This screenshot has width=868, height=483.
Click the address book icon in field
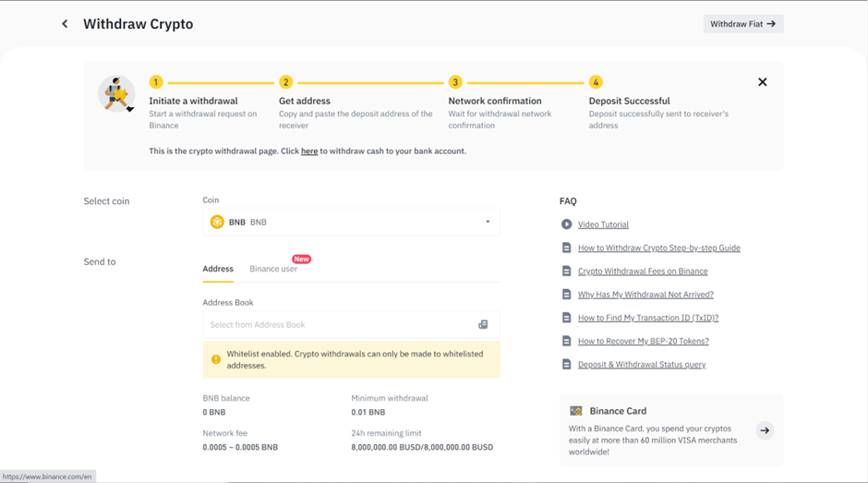coord(482,325)
